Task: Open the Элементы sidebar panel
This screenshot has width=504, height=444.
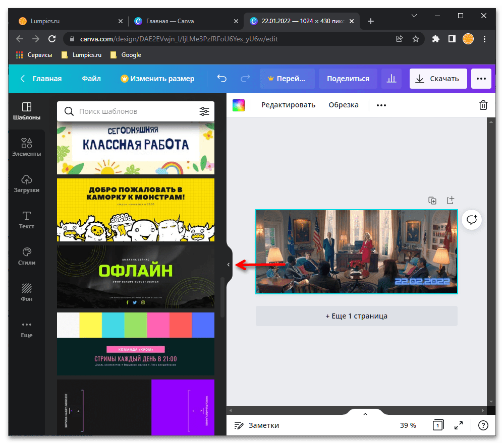Action: pos(27,147)
